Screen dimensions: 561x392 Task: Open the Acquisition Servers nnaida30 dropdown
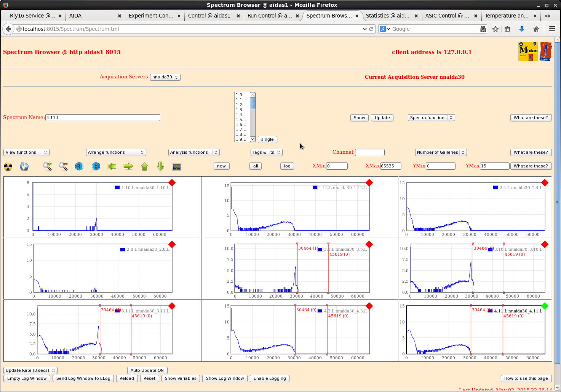165,77
